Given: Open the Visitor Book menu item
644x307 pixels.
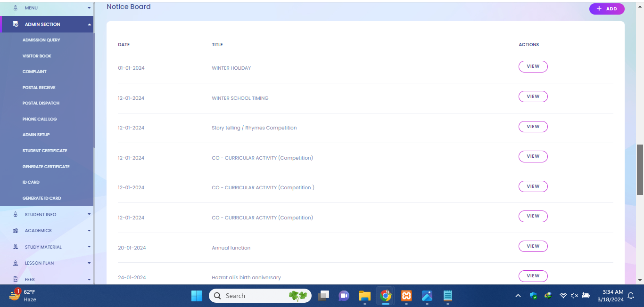Looking at the screenshot, I should pos(37,56).
